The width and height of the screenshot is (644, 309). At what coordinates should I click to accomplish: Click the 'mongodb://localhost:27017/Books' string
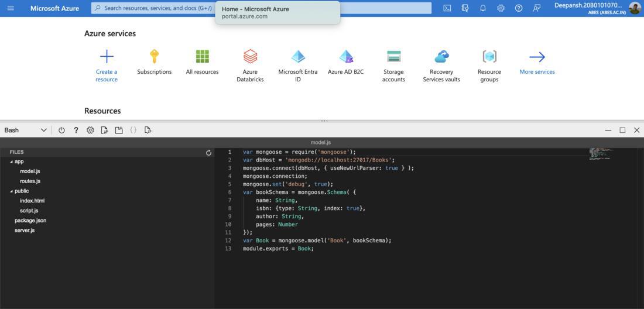click(340, 160)
